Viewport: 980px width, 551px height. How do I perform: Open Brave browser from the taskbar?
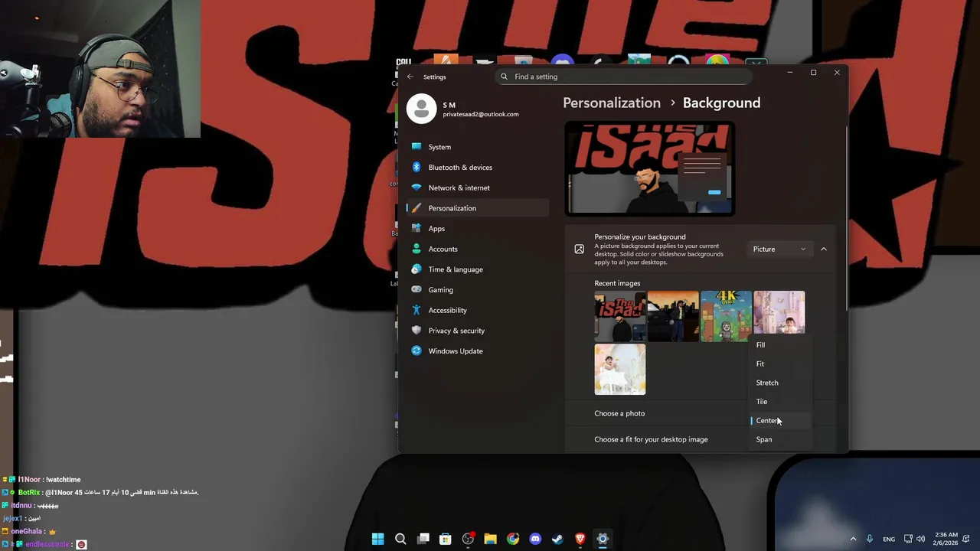[x=580, y=539]
